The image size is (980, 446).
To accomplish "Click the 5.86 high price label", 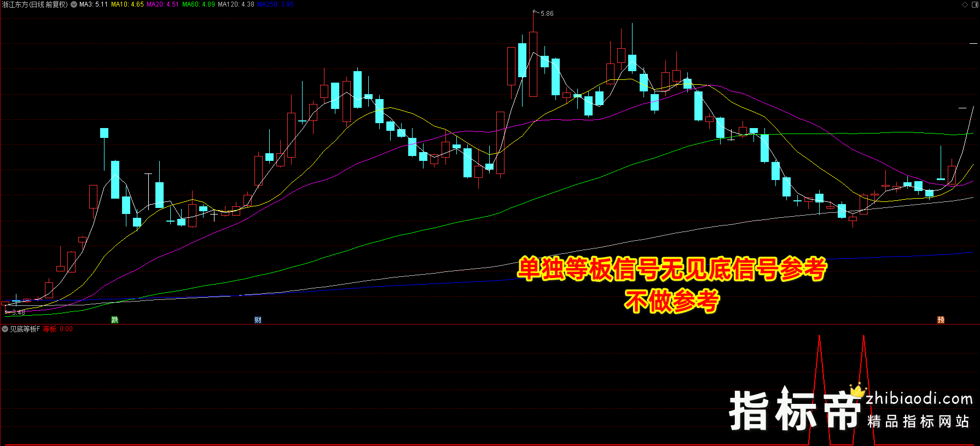I will (547, 14).
